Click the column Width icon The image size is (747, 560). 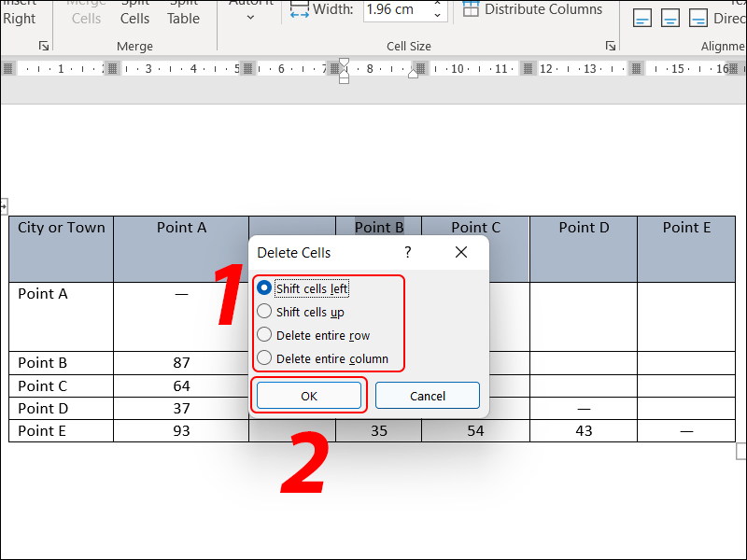pos(299,10)
